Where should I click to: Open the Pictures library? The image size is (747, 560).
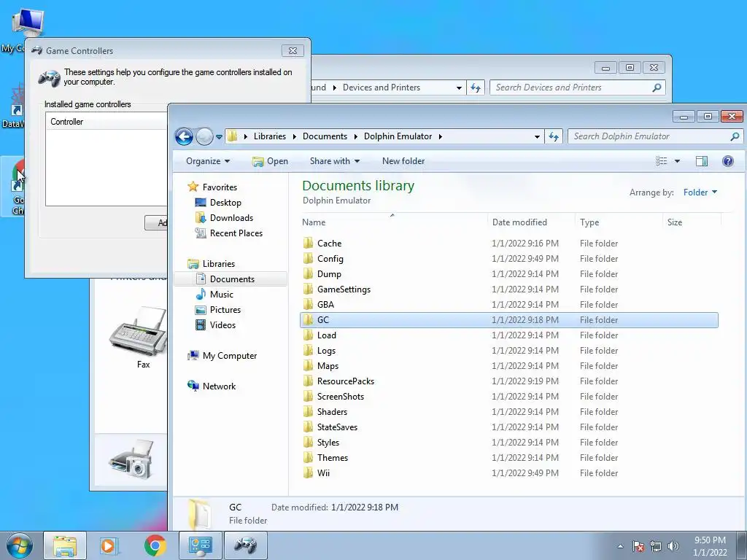218,309
